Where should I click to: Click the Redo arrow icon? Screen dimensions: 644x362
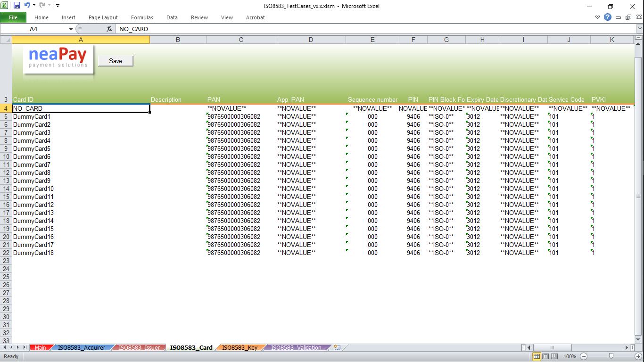coord(42,6)
